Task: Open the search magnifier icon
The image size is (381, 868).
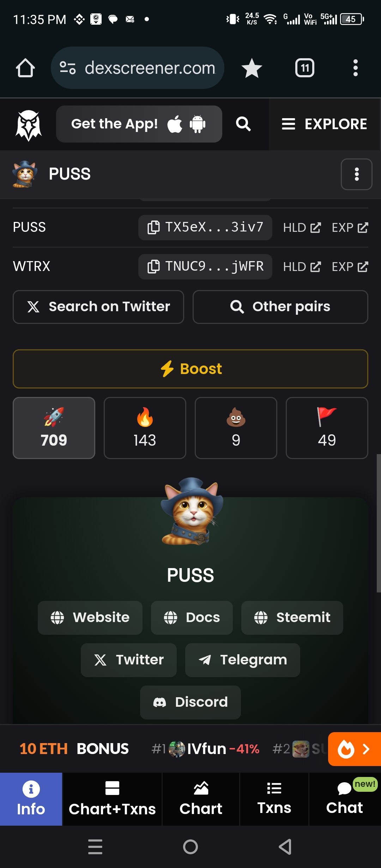Action: (243, 124)
